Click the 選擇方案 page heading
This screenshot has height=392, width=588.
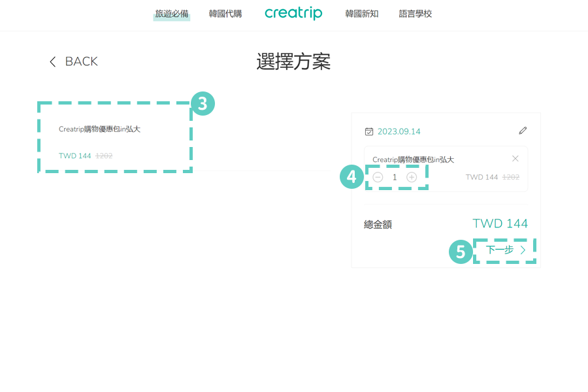[x=293, y=61]
